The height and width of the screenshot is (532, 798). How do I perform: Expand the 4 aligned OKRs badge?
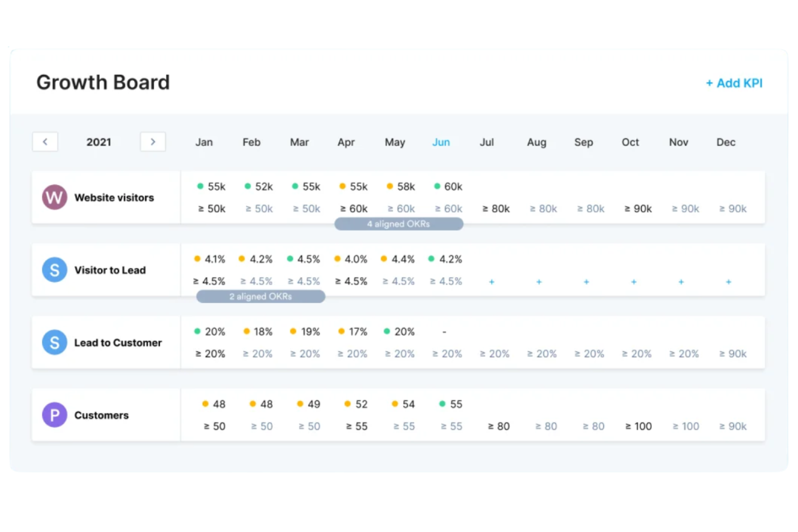tap(398, 224)
